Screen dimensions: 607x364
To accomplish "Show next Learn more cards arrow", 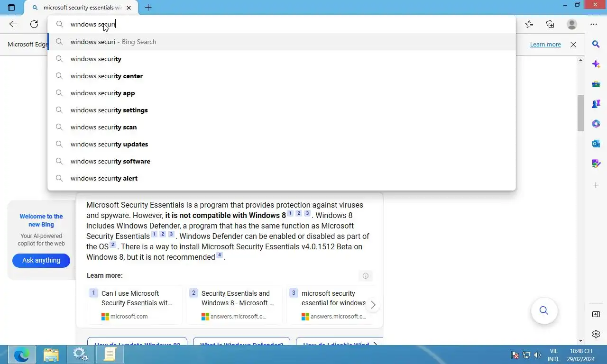I will 373,305.
